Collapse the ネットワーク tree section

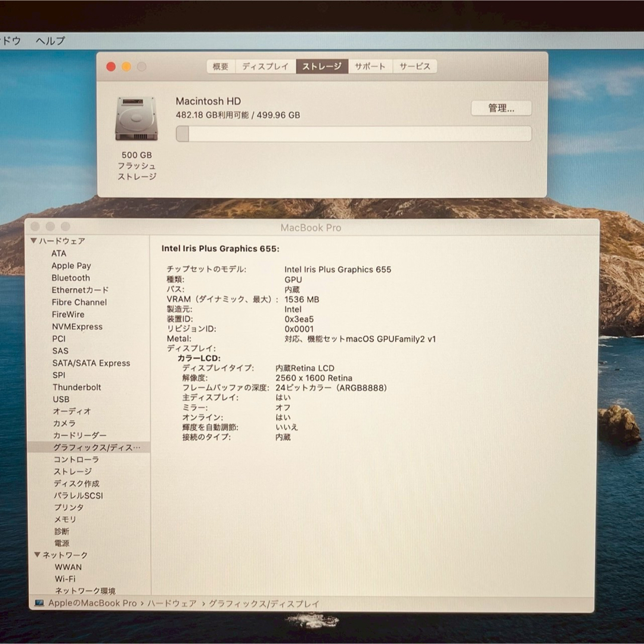coord(38,555)
